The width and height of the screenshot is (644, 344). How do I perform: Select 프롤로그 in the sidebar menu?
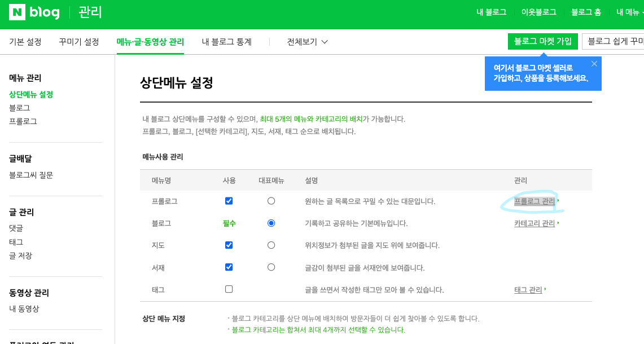[23, 121]
